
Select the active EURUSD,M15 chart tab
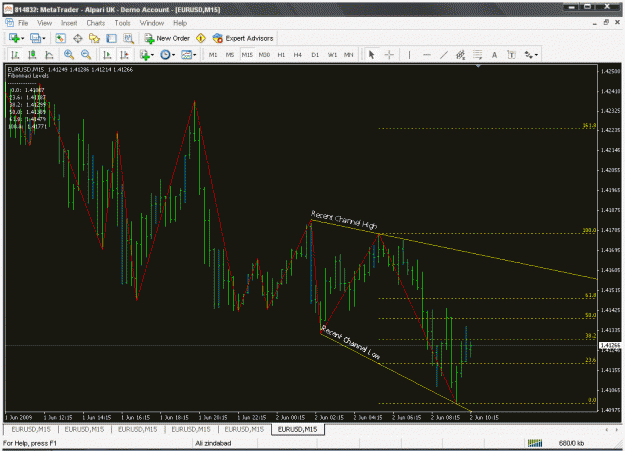[298, 429]
